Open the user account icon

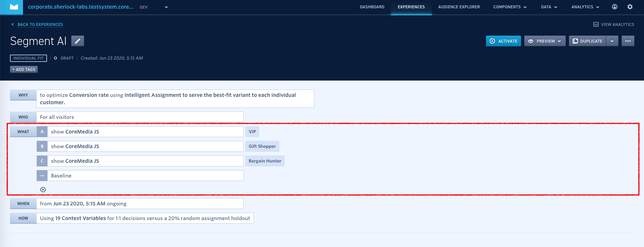click(x=615, y=7)
